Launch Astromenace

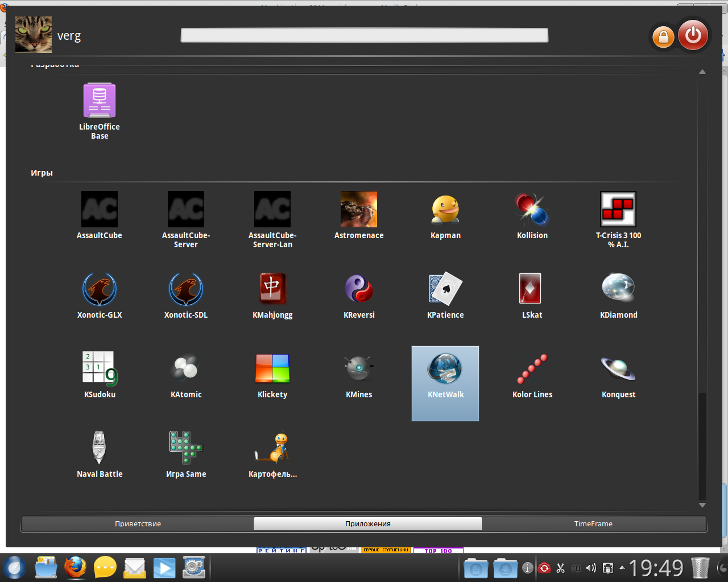[x=359, y=215]
